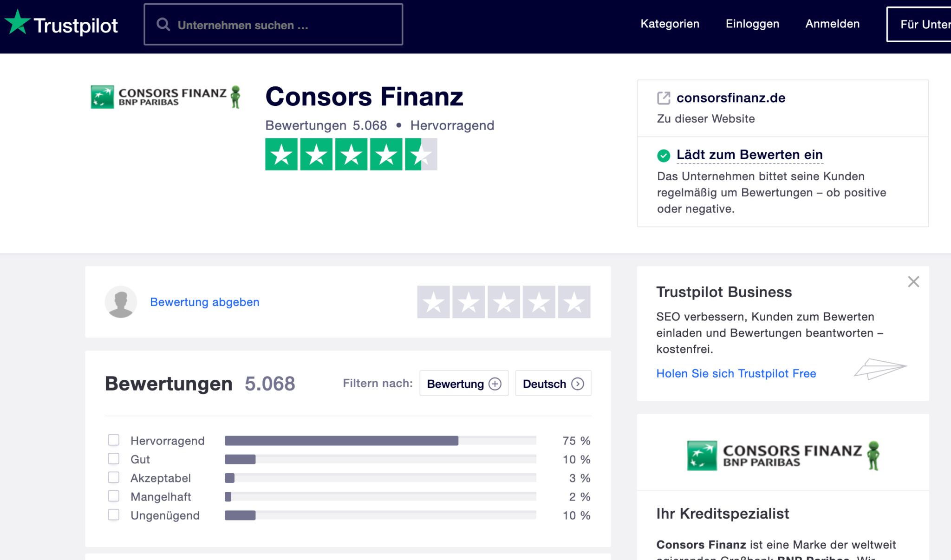Click the 75% Hervorragend rating bar

341,440
